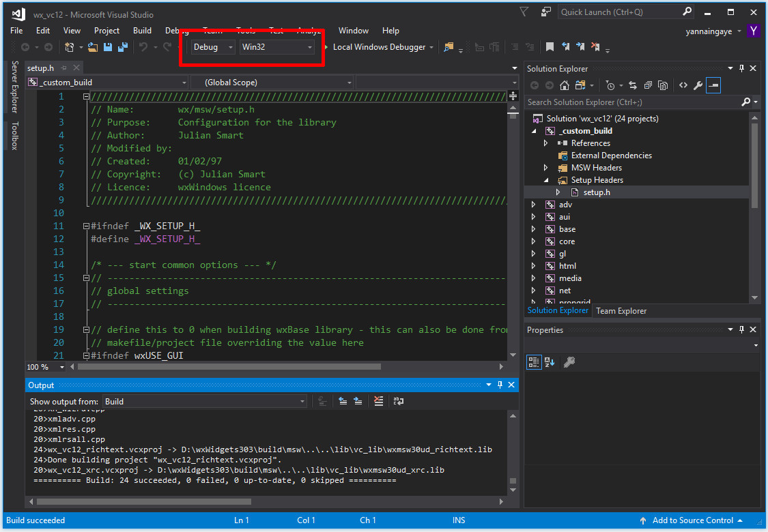The height and width of the screenshot is (532, 768).
Task: Click the New Project toolbar icon
Action: [x=70, y=47]
